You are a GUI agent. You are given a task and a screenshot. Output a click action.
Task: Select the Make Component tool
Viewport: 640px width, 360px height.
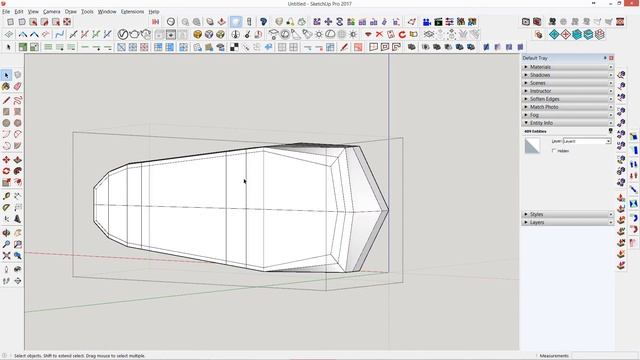(x=18, y=75)
